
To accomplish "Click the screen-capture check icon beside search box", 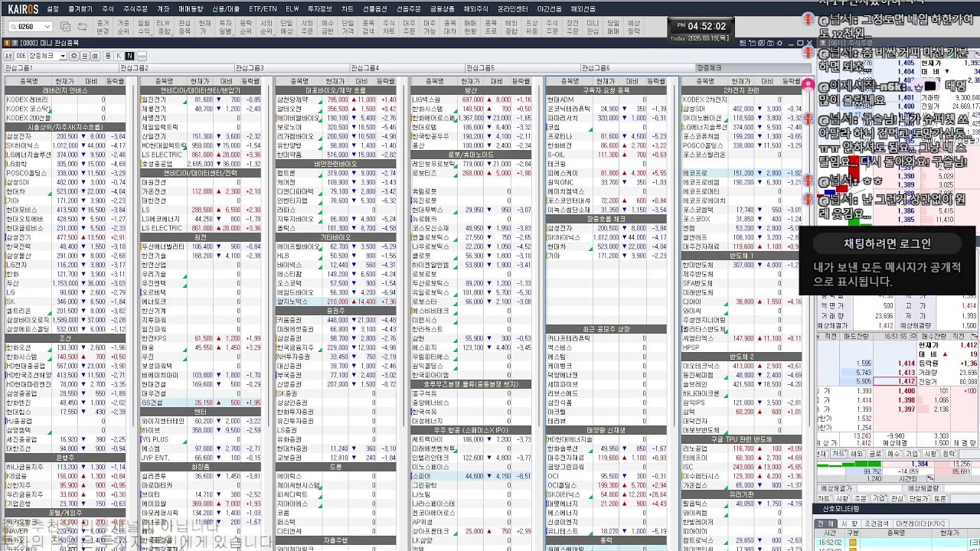I will (66, 28).
